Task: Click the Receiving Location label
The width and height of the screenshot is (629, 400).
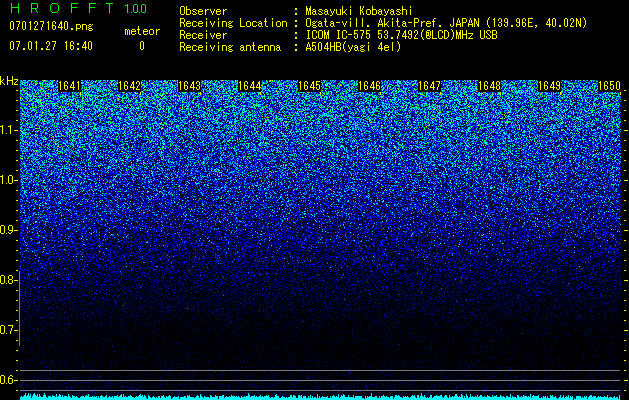Action: point(233,23)
